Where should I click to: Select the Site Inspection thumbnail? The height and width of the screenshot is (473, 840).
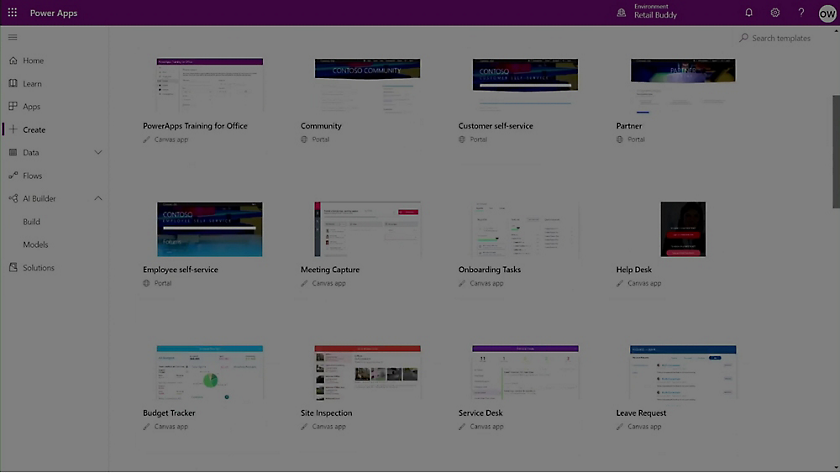(368, 373)
